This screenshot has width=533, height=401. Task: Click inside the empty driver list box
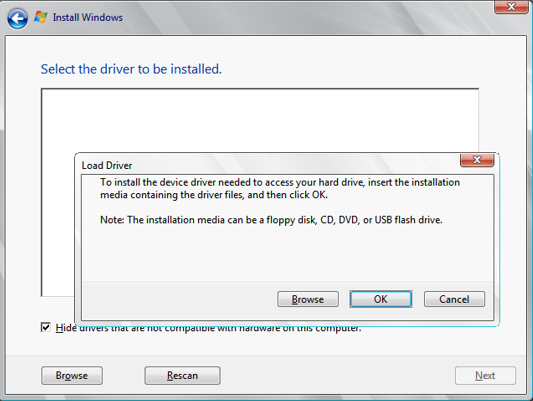point(260,121)
